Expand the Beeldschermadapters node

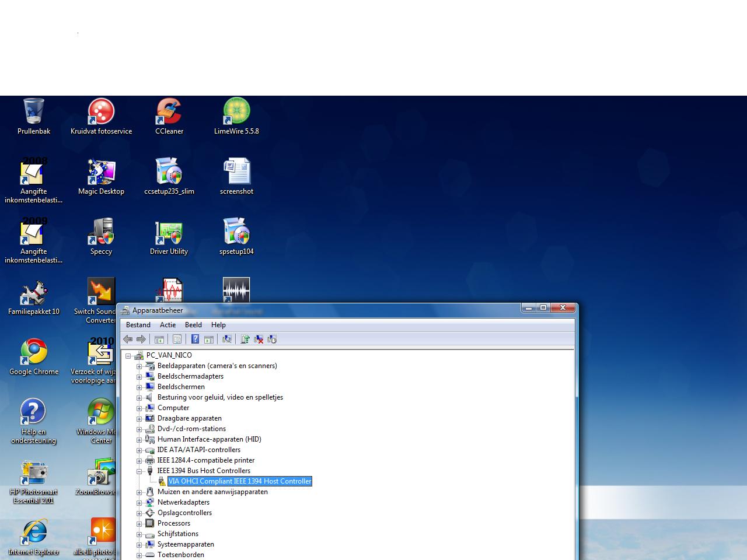pyautogui.click(x=139, y=376)
